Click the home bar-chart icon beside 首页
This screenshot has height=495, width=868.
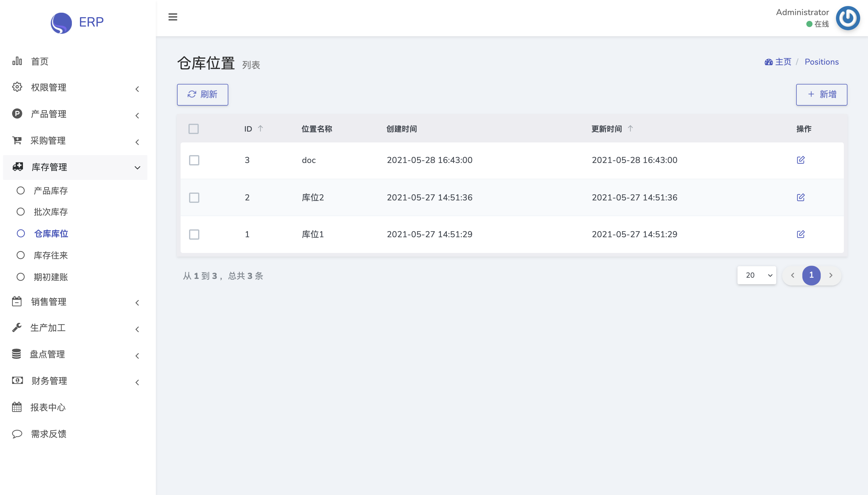pyautogui.click(x=17, y=61)
